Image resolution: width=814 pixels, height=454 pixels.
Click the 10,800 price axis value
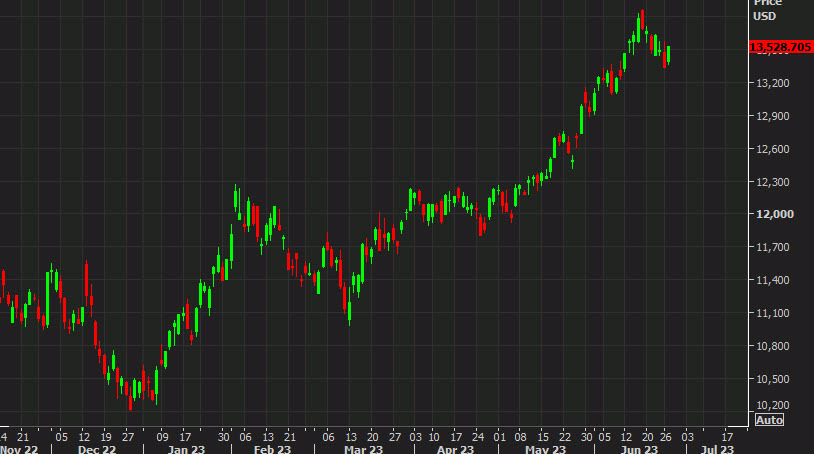point(772,346)
